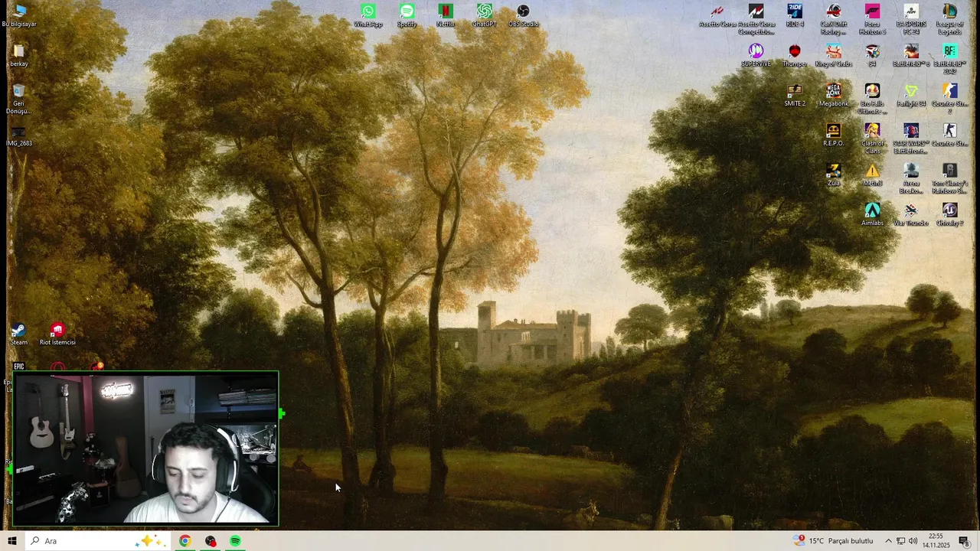Viewport: 980px width, 551px height.
Task: Select the Assetto Corsa Competizione shortcut
Action: (x=756, y=19)
